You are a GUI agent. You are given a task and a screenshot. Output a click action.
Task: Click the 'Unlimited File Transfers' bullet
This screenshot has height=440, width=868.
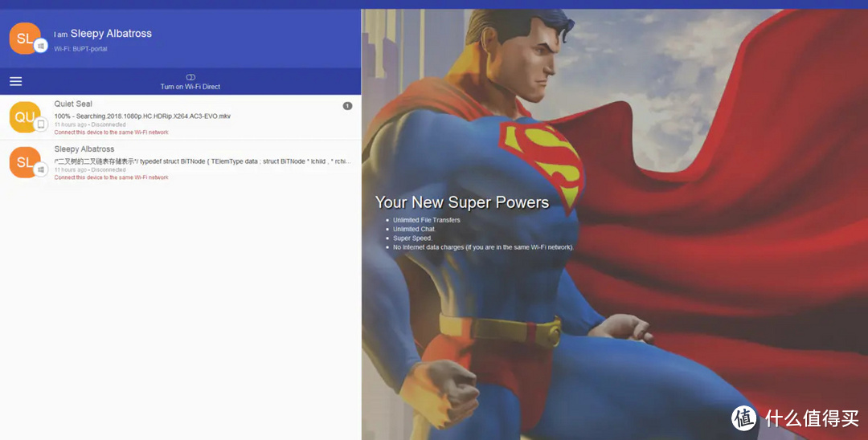coord(426,220)
